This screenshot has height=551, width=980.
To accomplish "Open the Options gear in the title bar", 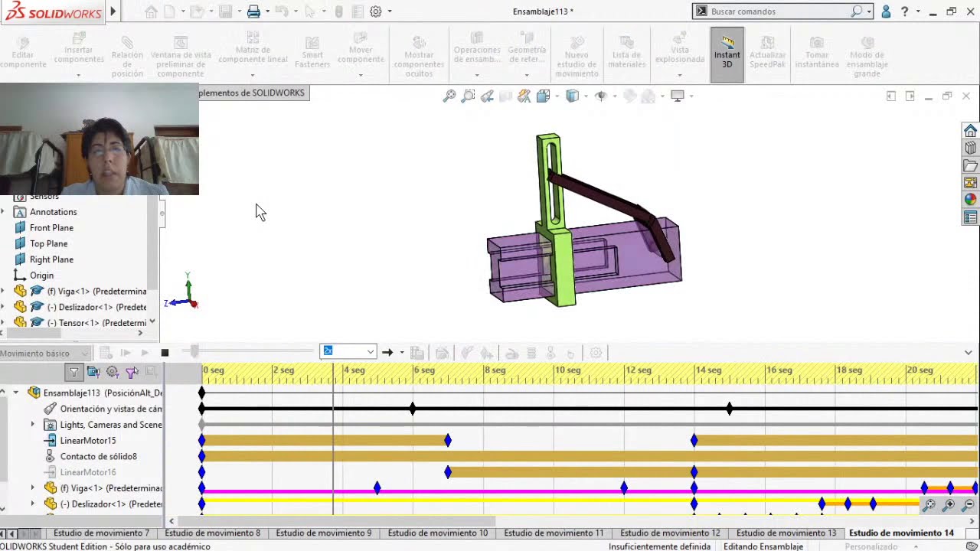I will (375, 11).
